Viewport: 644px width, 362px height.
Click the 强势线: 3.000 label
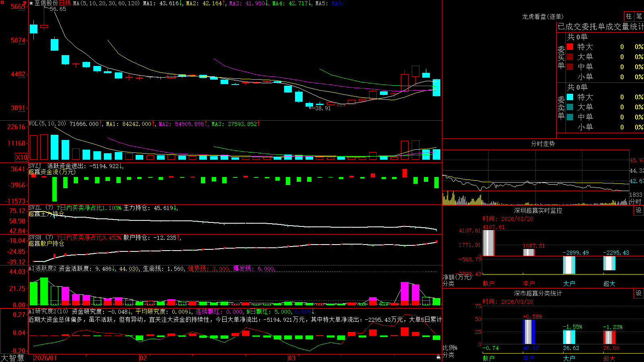pyautogui.click(x=208, y=268)
